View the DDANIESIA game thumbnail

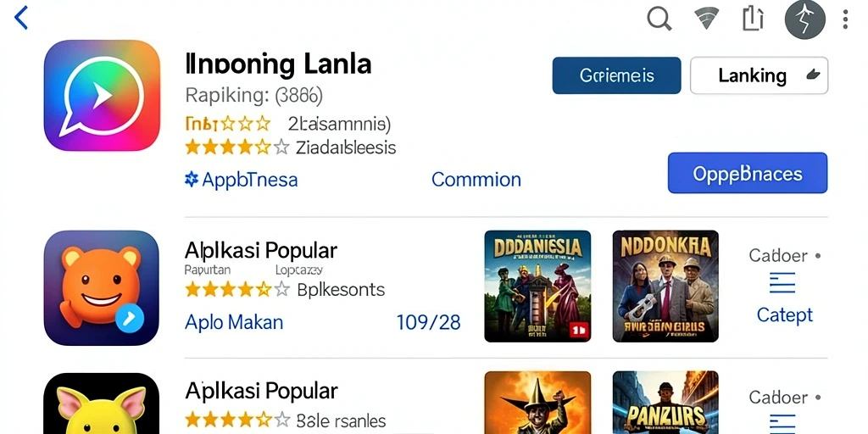pos(537,287)
